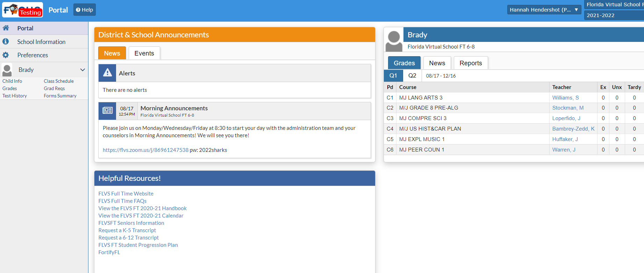This screenshot has height=273, width=644.
Task: Click the MJ EXPL MUSIC 1 course
Action: (422, 139)
